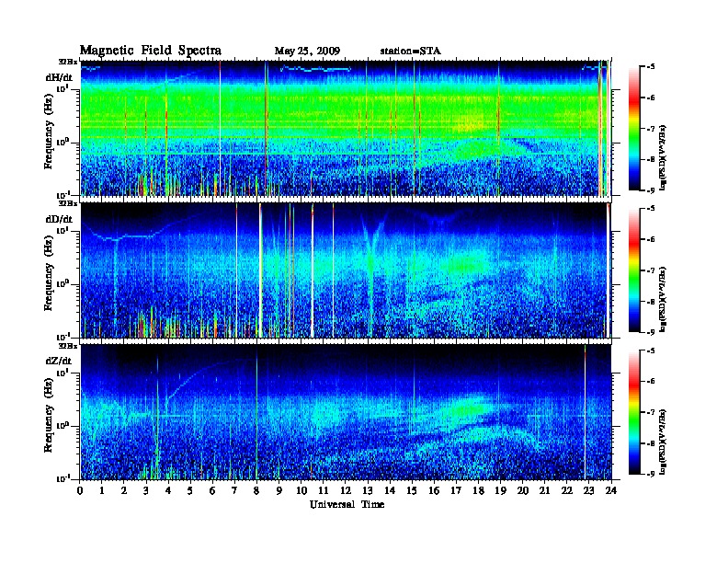Select the "dH/dt" panel label
The width and height of the screenshot is (728, 563).
[59, 77]
